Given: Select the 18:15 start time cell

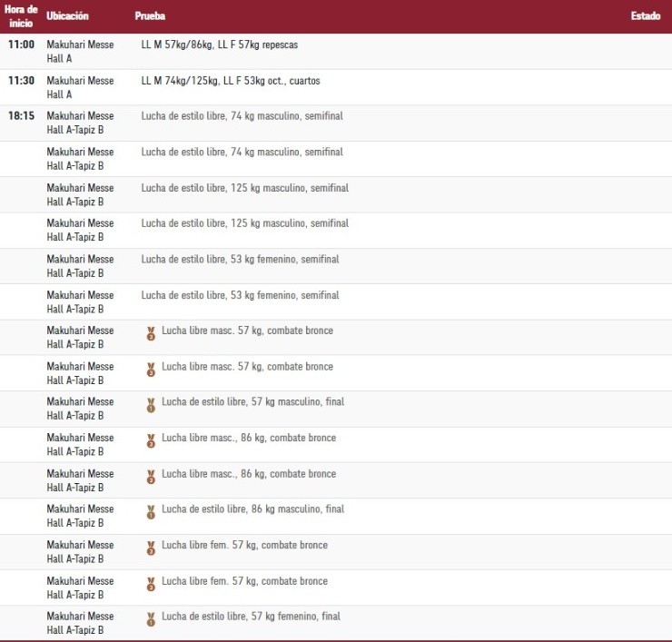Looking at the screenshot, I should 21,116.
